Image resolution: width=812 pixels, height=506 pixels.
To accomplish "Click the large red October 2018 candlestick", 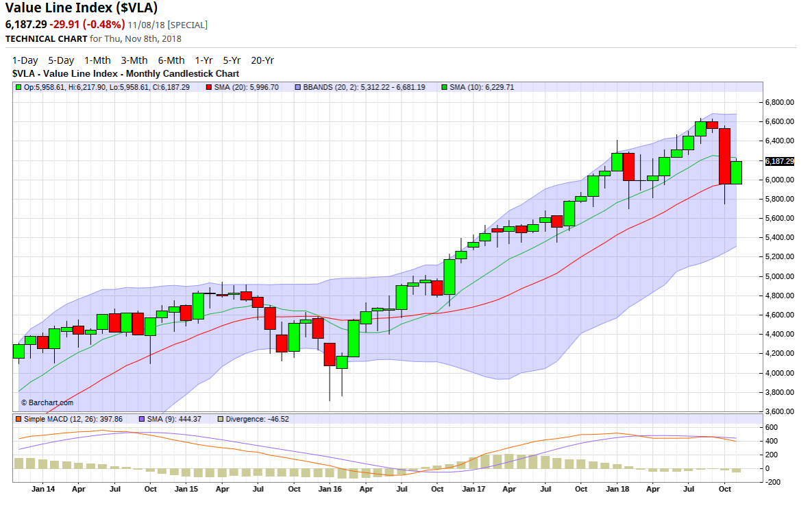I will (724, 156).
